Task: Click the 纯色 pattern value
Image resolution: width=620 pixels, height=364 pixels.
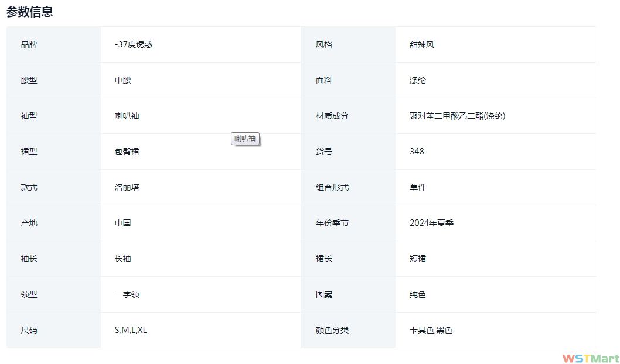Action: [418, 294]
